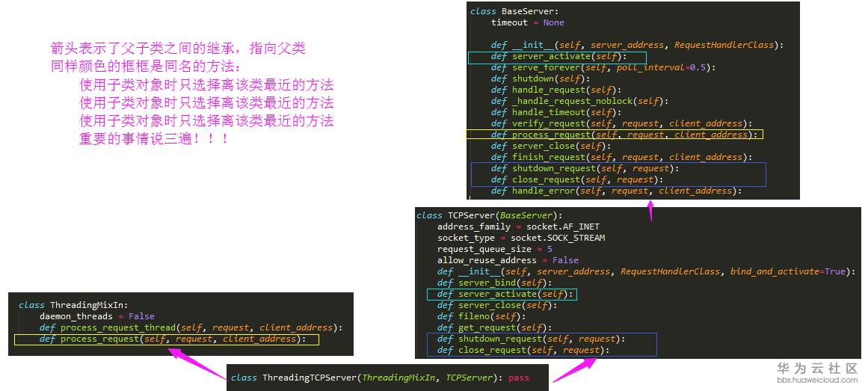Click the serve_forever method definition

[x=603, y=67]
